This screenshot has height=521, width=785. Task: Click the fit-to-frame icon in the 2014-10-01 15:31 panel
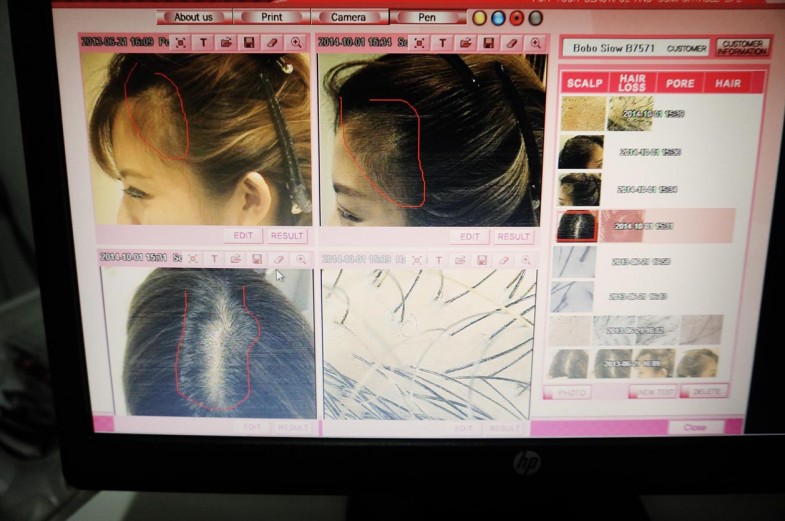(x=193, y=259)
